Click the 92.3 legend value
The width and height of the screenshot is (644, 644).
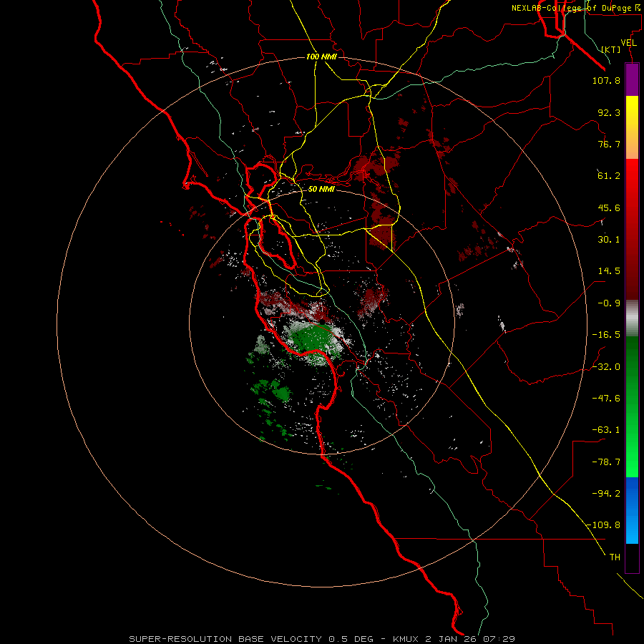pyautogui.click(x=609, y=112)
